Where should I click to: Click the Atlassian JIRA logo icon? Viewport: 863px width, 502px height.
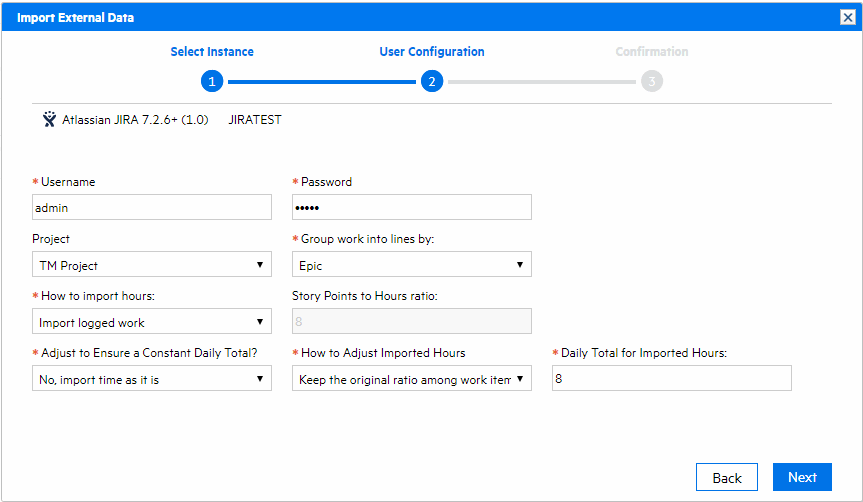coord(49,120)
